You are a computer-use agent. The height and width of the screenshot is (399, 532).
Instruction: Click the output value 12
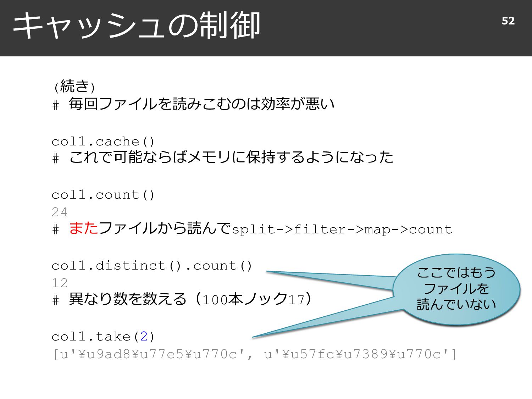pyautogui.click(x=60, y=283)
